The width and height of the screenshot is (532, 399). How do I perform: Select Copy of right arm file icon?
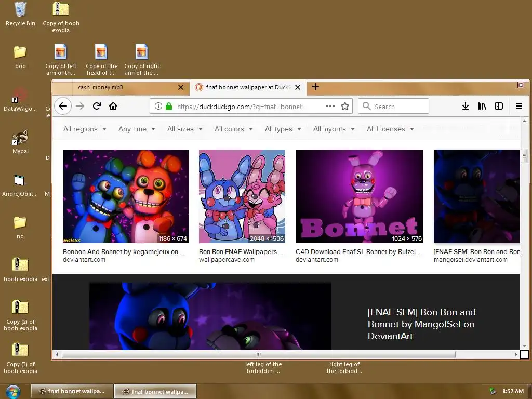coord(142,59)
